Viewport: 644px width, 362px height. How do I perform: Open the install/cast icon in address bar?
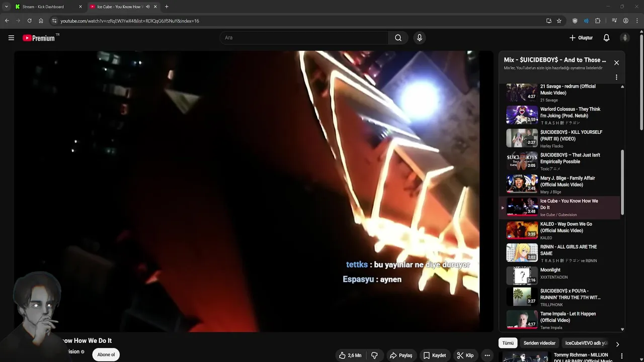click(x=548, y=21)
